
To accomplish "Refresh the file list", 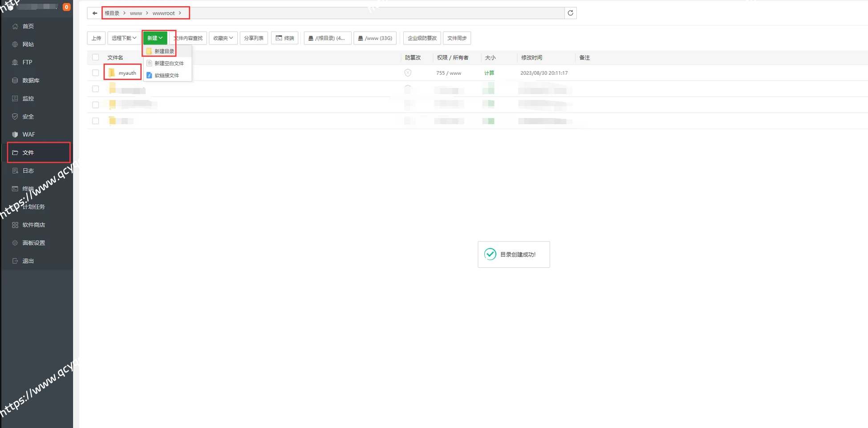I will point(570,13).
